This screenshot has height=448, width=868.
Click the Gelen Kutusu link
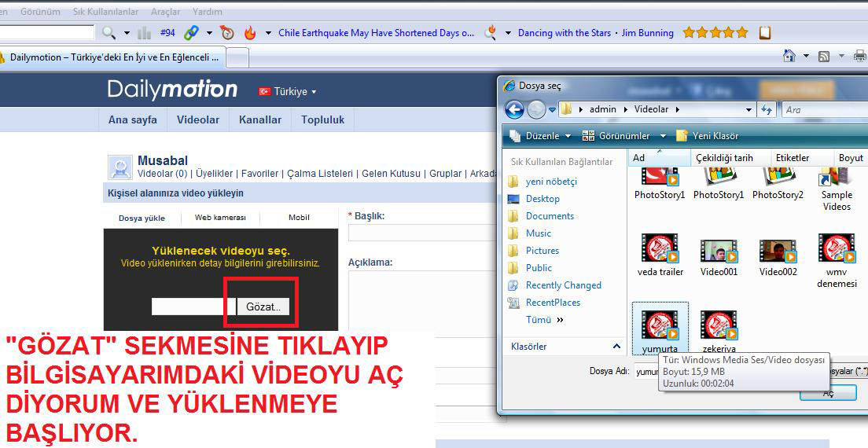click(391, 174)
